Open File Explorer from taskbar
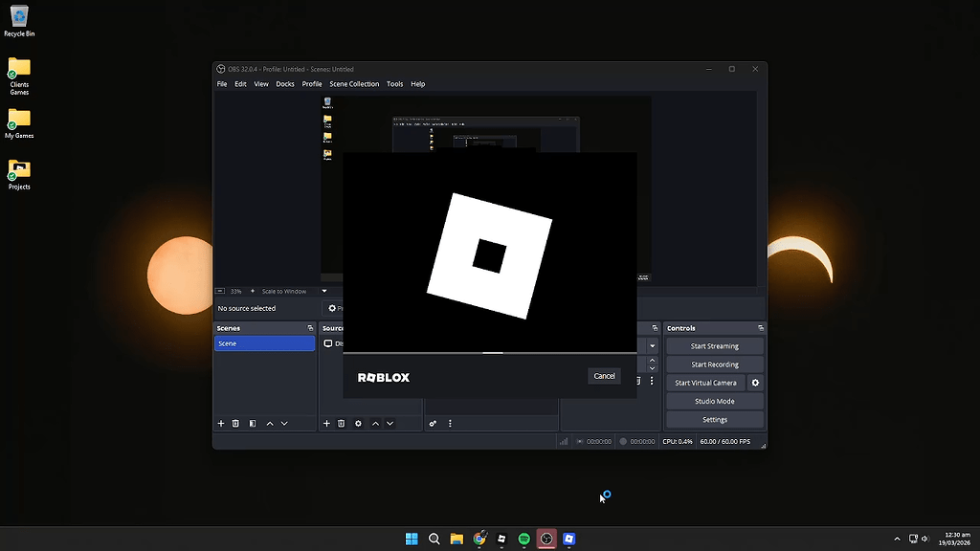Image resolution: width=980 pixels, height=551 pixels. (457, 539)
